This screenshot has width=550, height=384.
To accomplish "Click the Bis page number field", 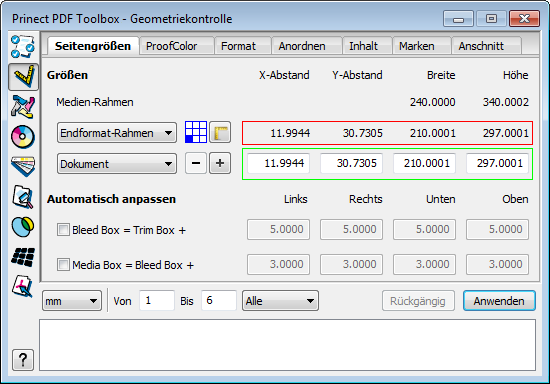I will click(219, 300).
